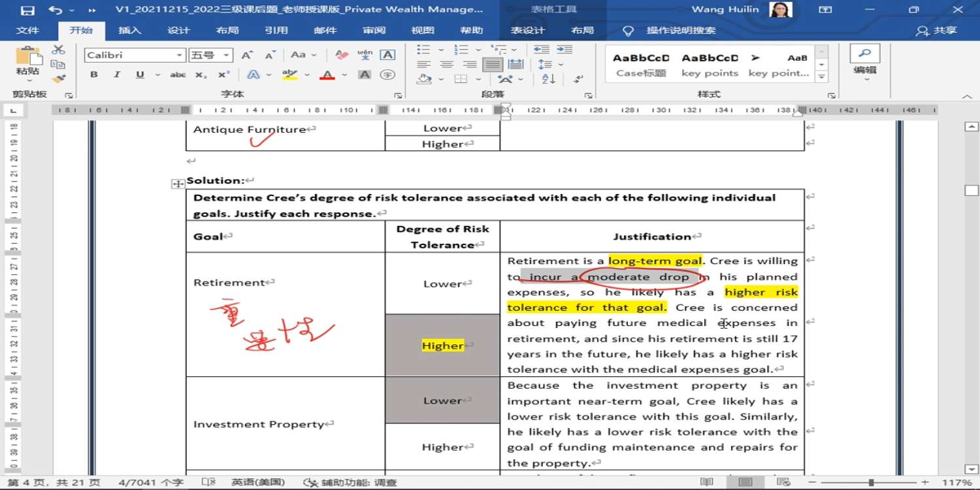The height and width of the screenshot is (490, 980).
Task: Toggle Bold formatting
Action: pyautogui.click(x=94, y=75)
